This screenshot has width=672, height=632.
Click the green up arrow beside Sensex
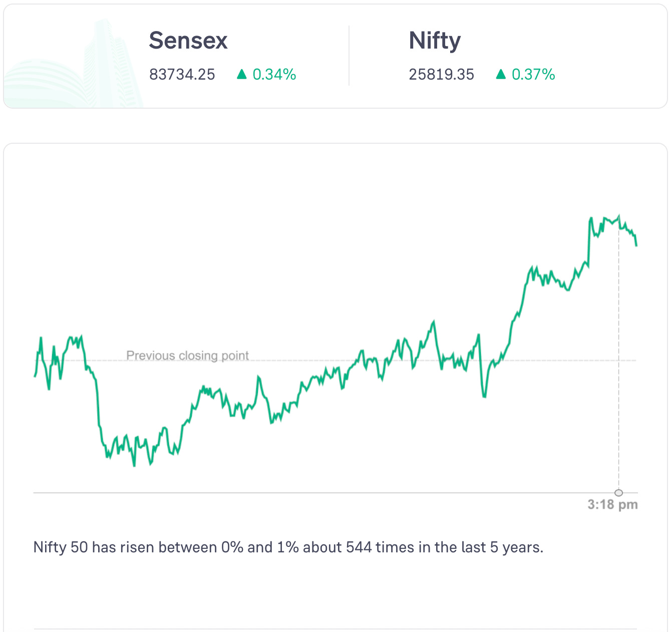tap(242, 75)
